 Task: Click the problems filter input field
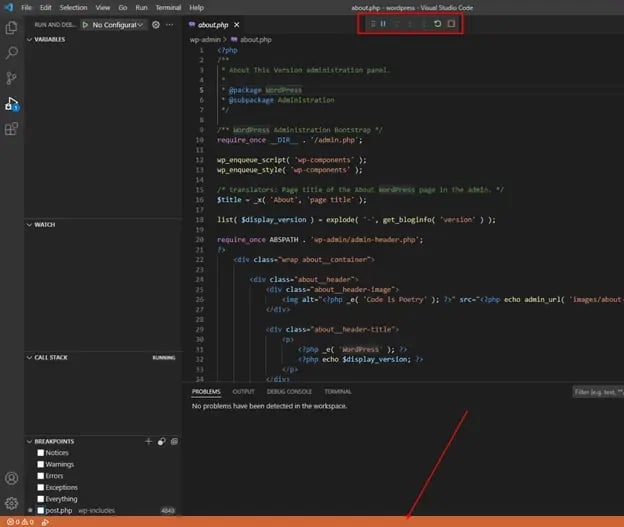598,392
